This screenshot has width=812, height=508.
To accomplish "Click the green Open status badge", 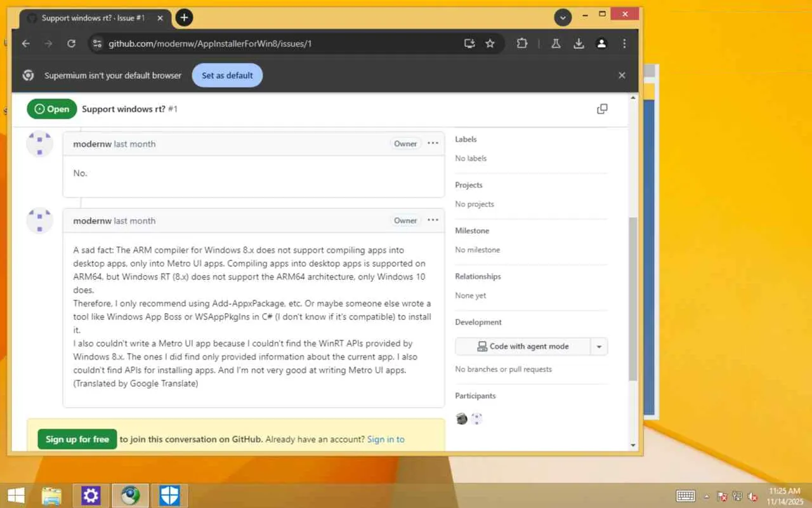I will pyautogui.click(x=52, y=109).
